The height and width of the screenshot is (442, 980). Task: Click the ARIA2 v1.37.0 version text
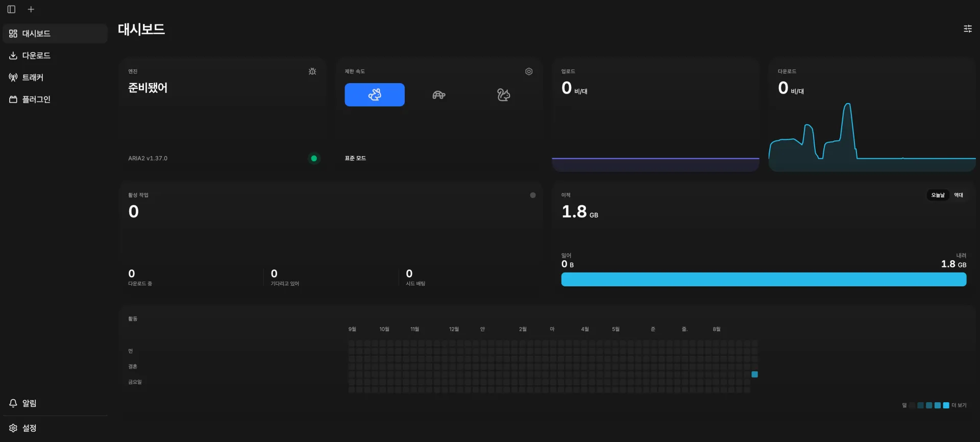tap(148, 158)
